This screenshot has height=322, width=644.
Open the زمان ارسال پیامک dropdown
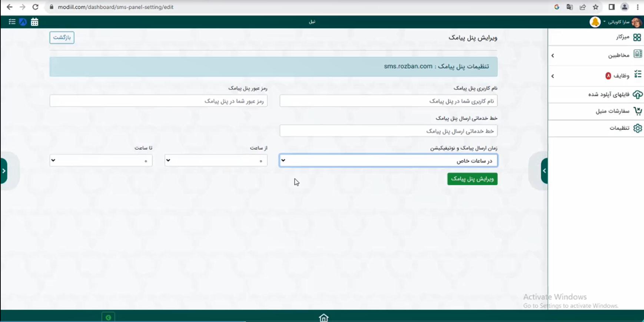388,160
